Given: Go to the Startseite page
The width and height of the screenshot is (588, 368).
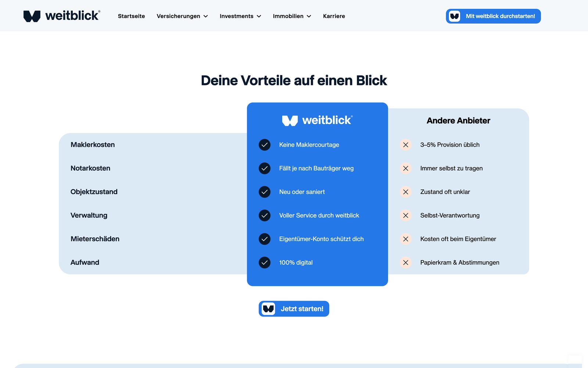Looking at the screenshot, I should (131, 16).
